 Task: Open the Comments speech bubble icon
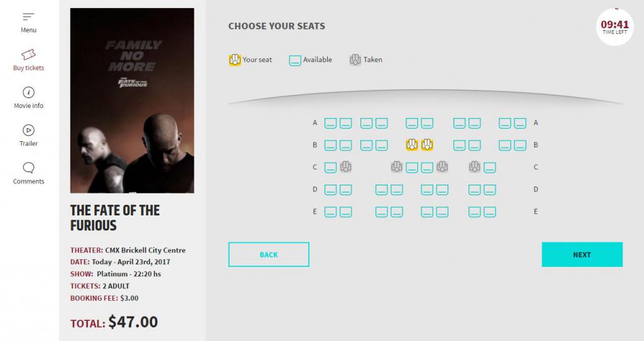click(28, 168)
